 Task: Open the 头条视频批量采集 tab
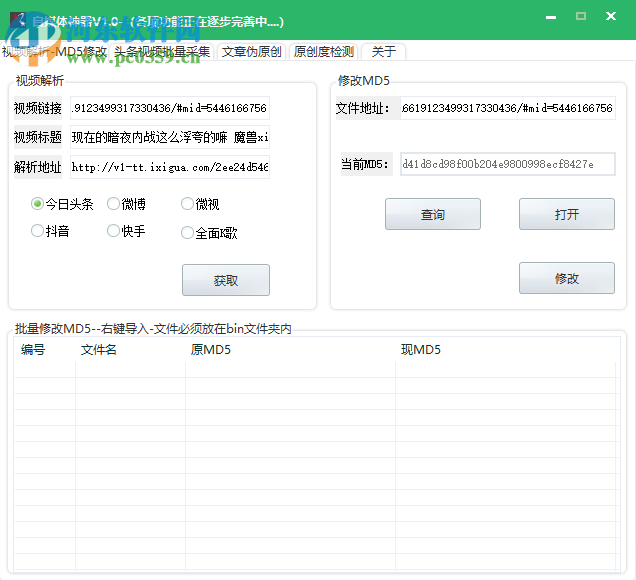(162, 52)
